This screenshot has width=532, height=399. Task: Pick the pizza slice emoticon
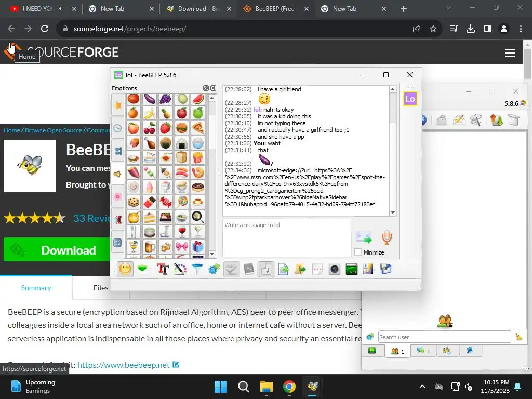[198, 128]
